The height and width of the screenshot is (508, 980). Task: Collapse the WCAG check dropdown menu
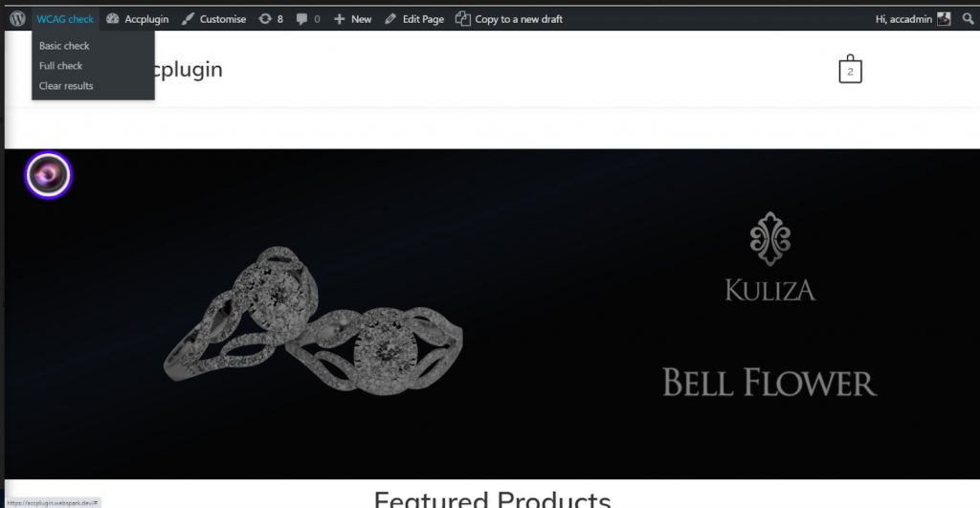pos(65,19)
